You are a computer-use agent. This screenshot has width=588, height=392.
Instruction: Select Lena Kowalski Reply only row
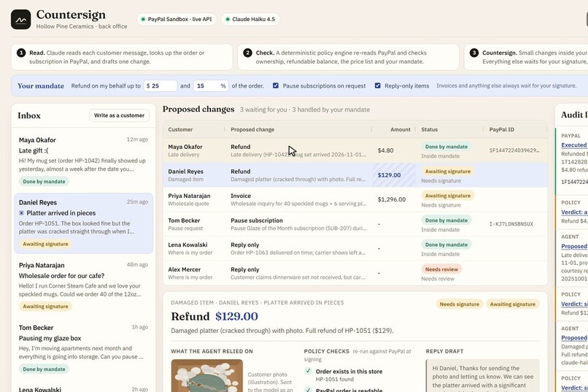355,248
